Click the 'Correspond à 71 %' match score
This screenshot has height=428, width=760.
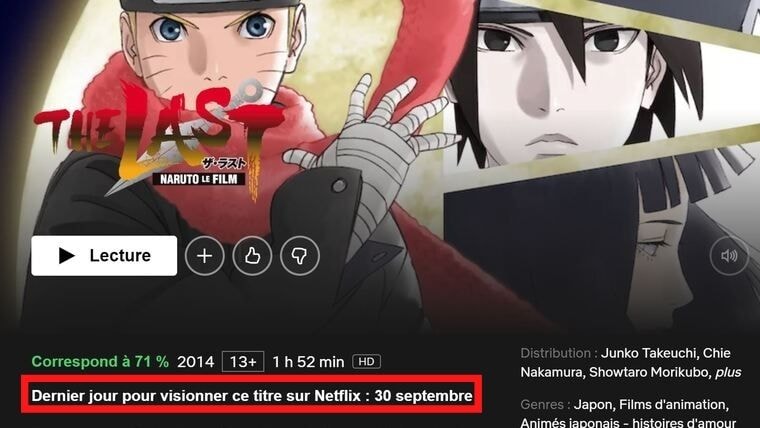pyautogui.click(x=100, y=362)
